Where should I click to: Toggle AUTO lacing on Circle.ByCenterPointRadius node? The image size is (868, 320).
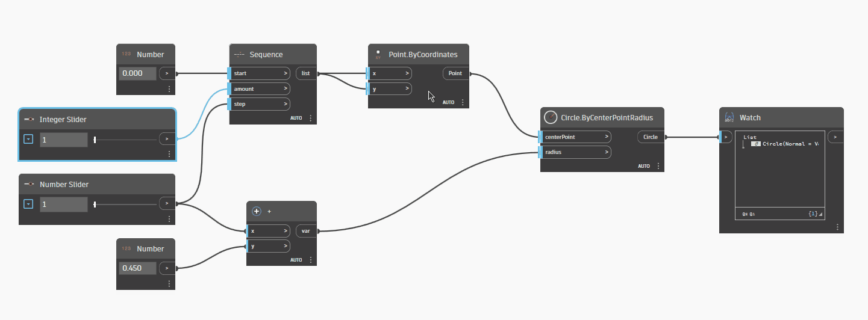[643, 166]
